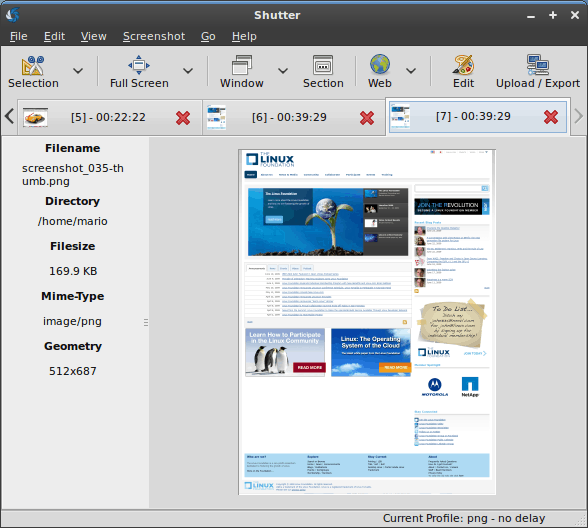Screen dimensions: 588x528
Task: Click the Linux Foundation screenshot preview
Action: coord(367,322)
